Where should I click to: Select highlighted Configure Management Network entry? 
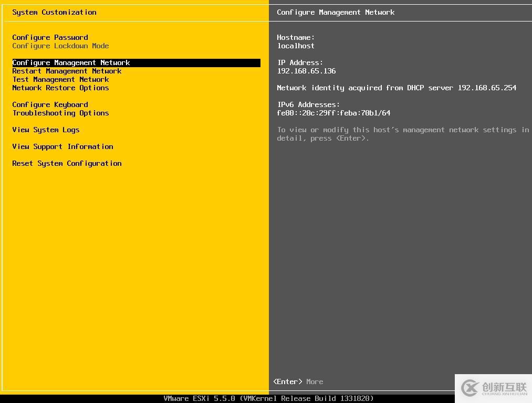[x=136, y=62]
